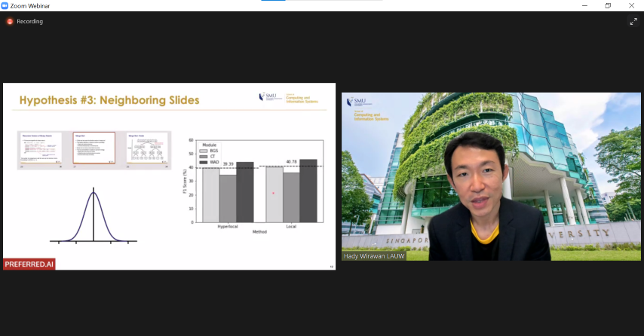Image resolution: width=644 pixels, height=336 pixels.
Task: Click the PREFERRED.AI logo on the slide
Action: [29, 264]
